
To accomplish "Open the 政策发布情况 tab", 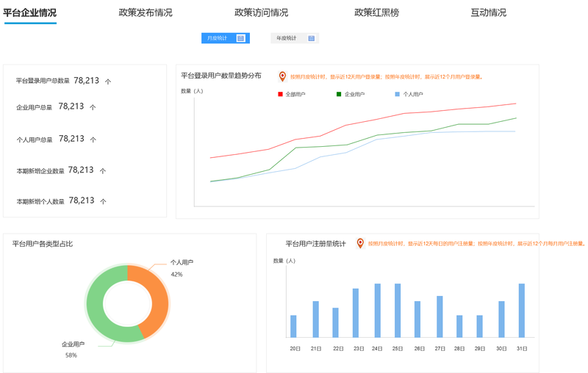I will click(146, 12).
